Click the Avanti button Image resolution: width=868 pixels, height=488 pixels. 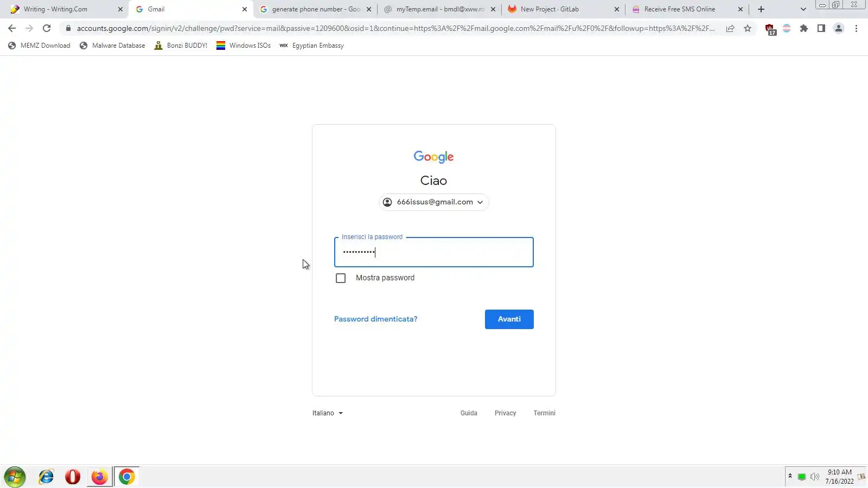(x=509, y=319)
